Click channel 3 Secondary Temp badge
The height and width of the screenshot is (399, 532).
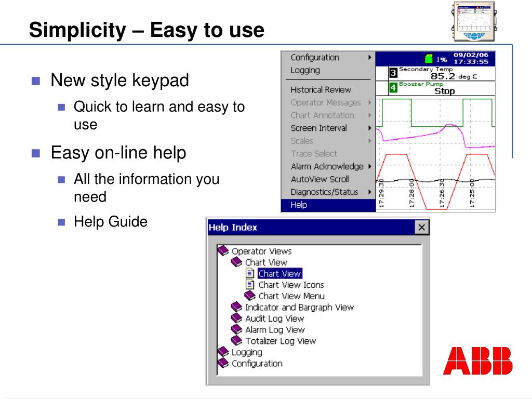[x=393, y=73]
